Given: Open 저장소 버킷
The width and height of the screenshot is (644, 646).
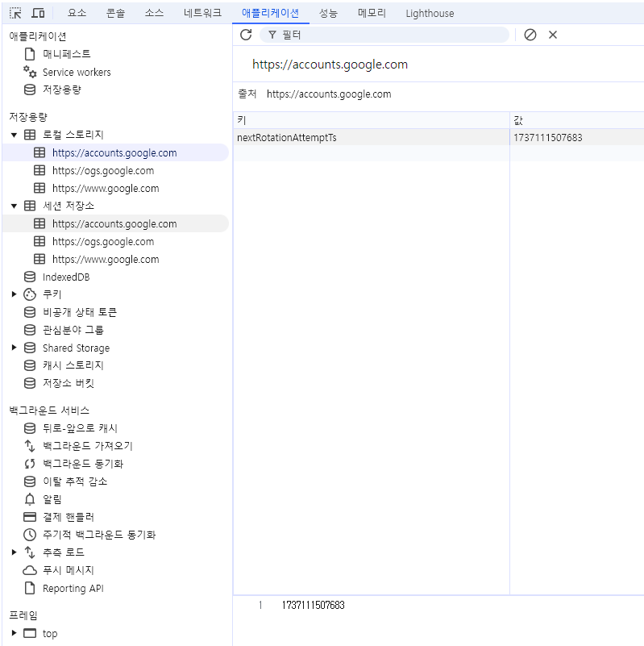Looking at the screenshot, I should click(69, 383).
